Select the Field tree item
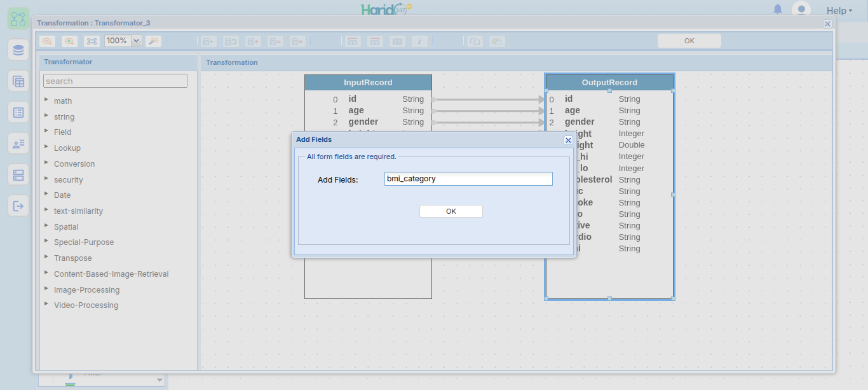The width and height of the screenshot is (868, 390). (62, 132)
